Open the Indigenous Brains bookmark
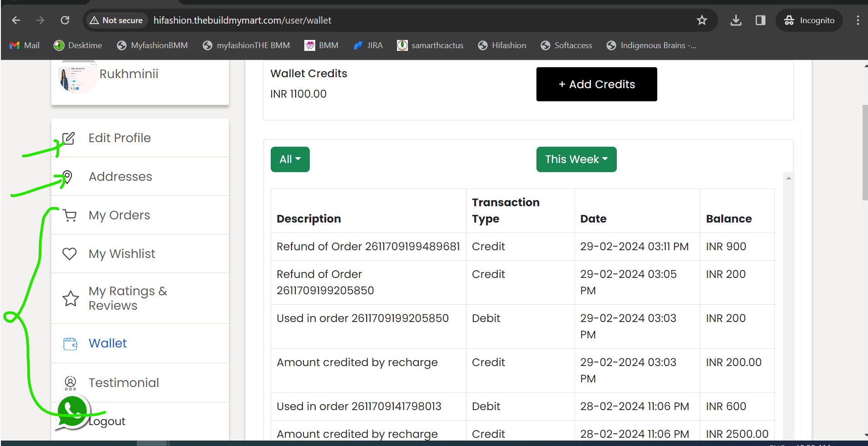The image size is (868, 446). pos(651,45)
